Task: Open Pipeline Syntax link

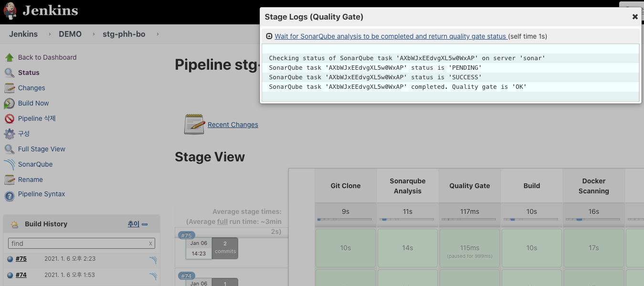Action: coord(42,194)
